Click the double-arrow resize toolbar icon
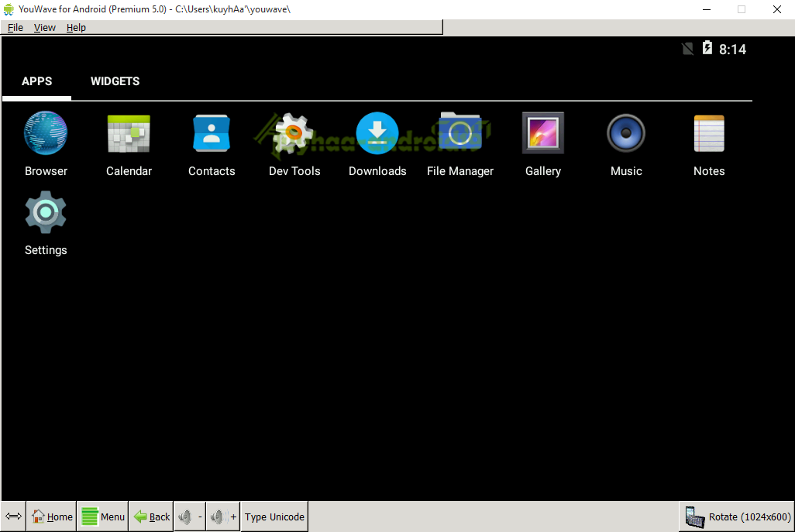 coord(13,517)
